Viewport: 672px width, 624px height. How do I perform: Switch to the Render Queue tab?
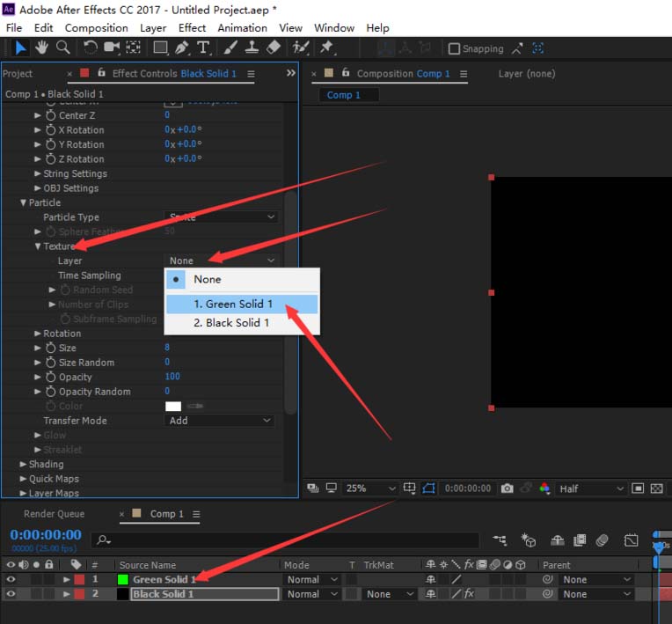pos(54,514)
